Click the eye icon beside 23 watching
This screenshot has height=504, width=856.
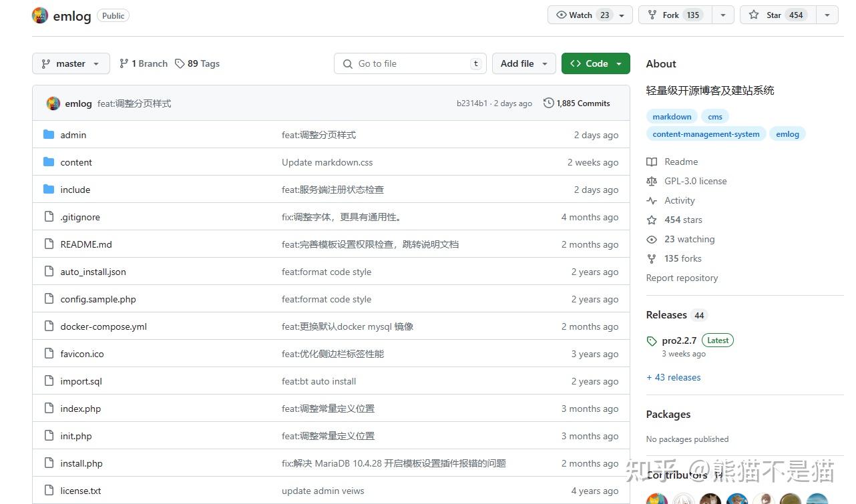click(x=651, y=239)
